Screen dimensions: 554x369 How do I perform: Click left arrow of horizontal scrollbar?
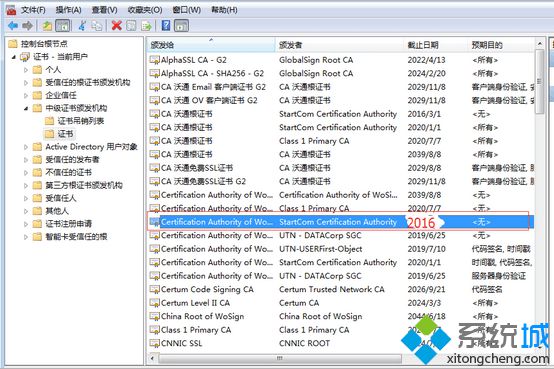[152, 358]
